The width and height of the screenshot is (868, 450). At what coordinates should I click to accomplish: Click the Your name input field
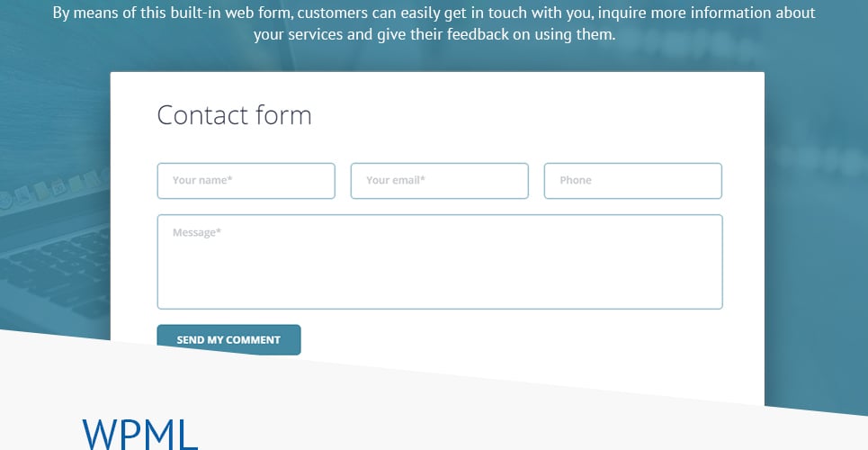246,181
